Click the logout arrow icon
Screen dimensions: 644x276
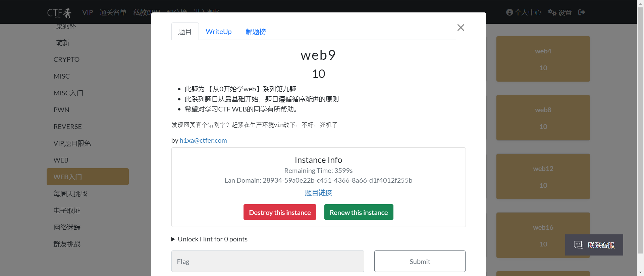(582, 12)
